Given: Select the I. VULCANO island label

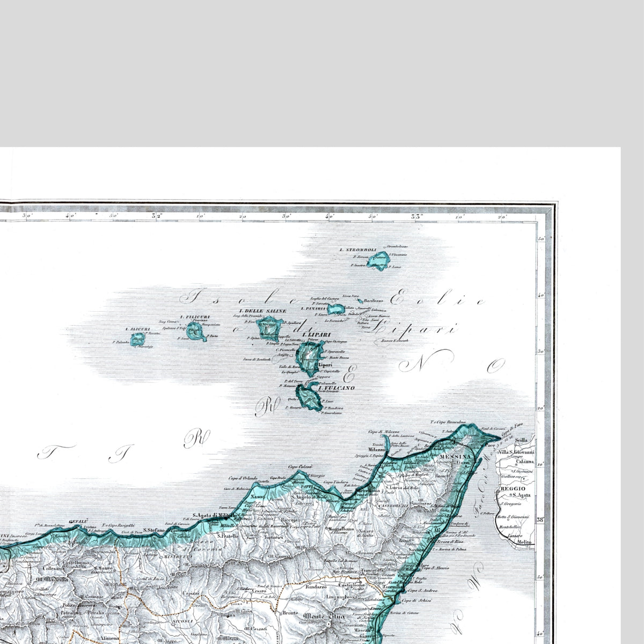Looking at the screenshot, I should tap(336, 389).
